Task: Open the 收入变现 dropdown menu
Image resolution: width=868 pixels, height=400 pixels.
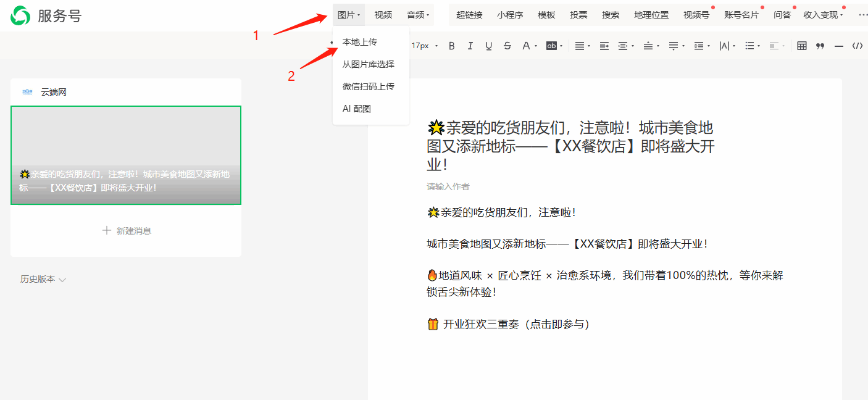Action: click(822, 15)
